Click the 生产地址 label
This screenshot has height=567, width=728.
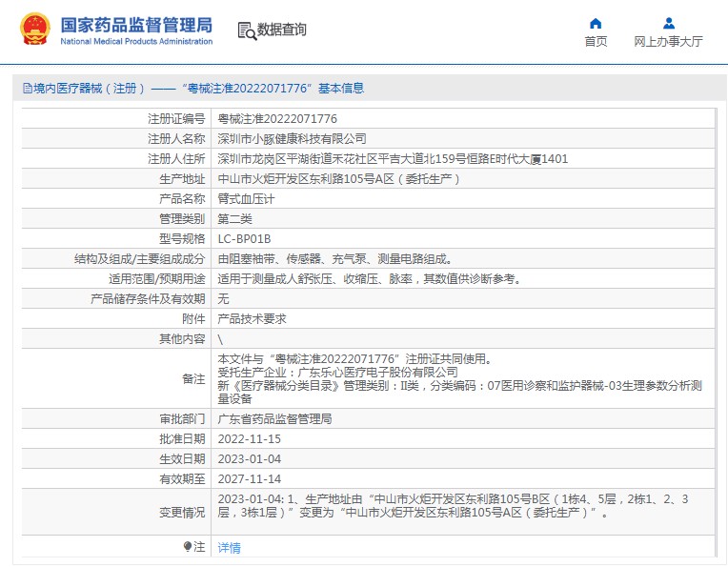tap(182, 179)
